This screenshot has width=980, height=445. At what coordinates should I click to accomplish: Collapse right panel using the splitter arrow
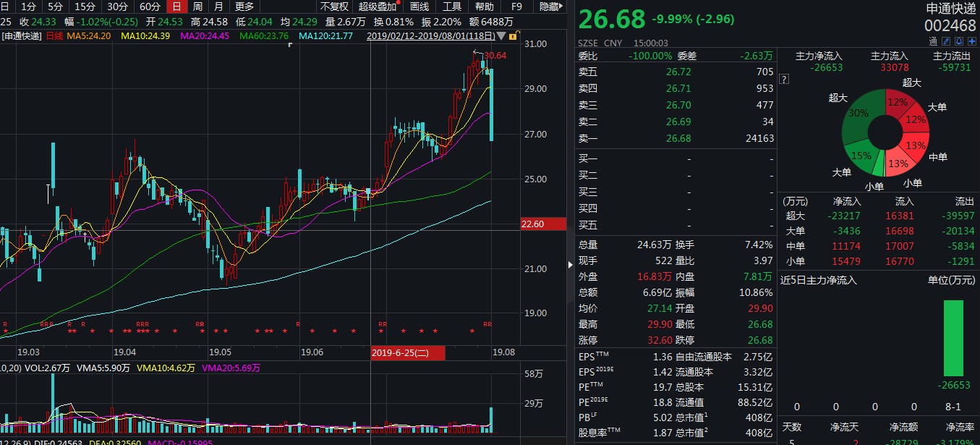click(x=572, y=265)
